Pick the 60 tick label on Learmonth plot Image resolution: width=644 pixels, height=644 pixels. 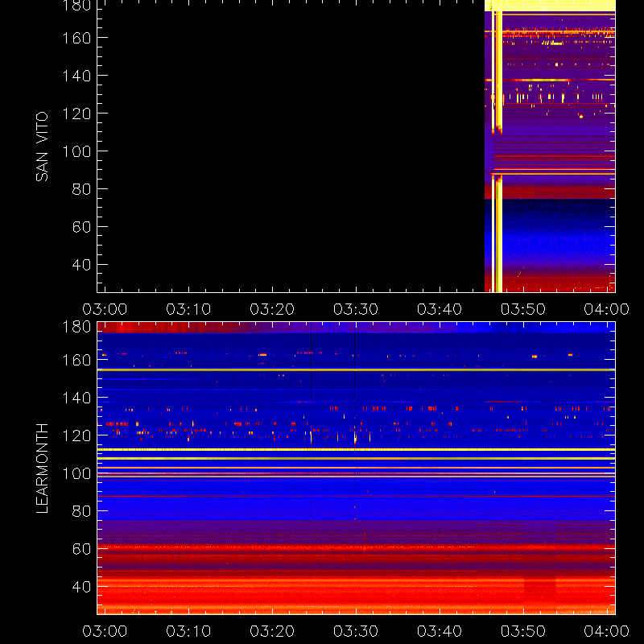click(81, 549)
